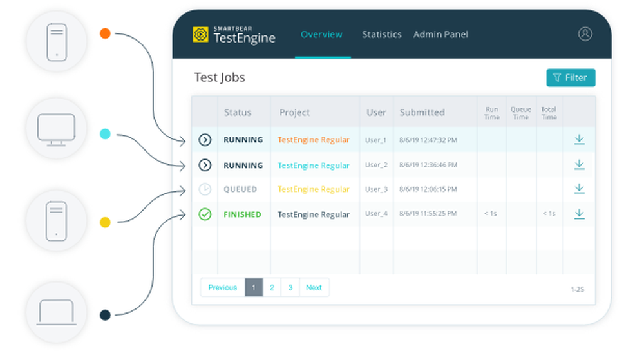The width and height of the screenshot is (644, 351).
Task: Download results for User_1 job
Action: (579, 140)
